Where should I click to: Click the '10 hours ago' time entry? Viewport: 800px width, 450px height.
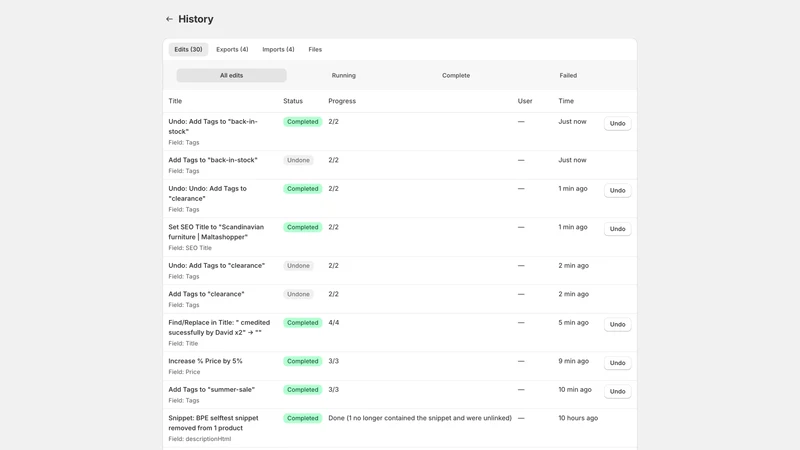tap(578, 418)
